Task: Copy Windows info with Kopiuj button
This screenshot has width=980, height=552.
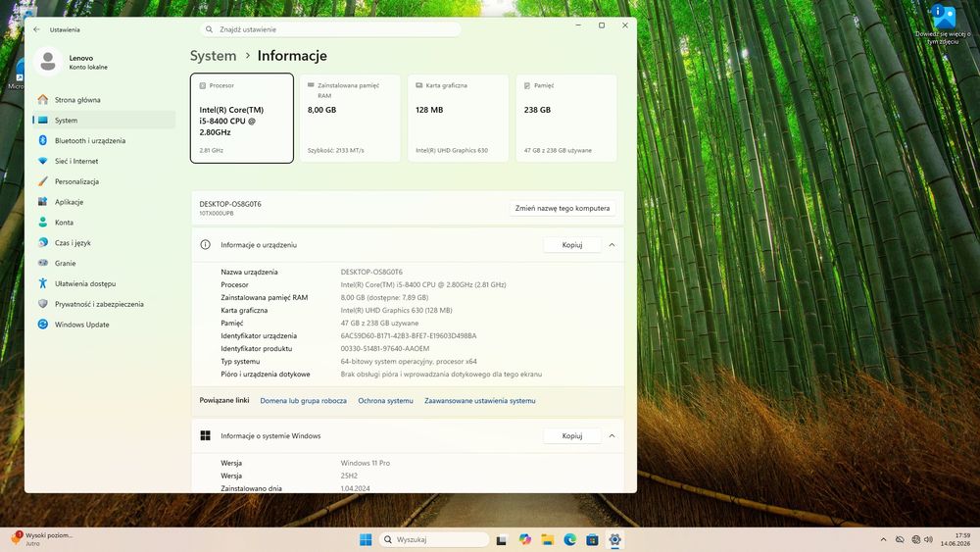Action: tap(572, 435)
